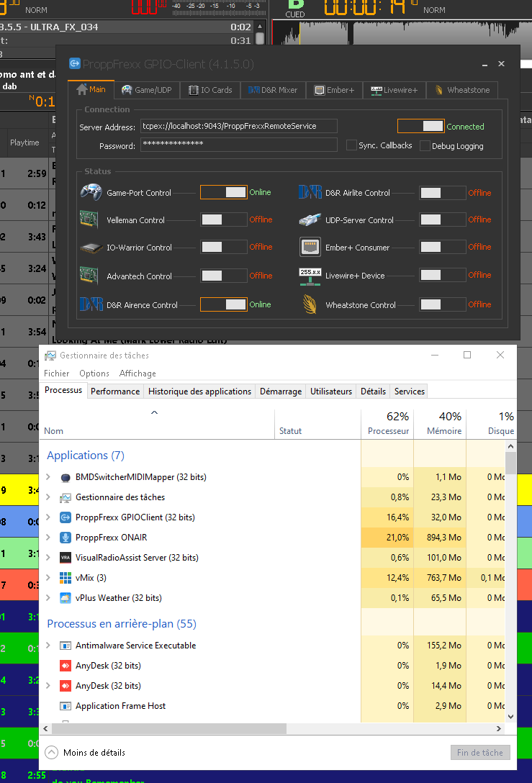Screen dimensions: 532x783
Task: Expand the vMix (3) process group
Action: click(x=48, y=578)
